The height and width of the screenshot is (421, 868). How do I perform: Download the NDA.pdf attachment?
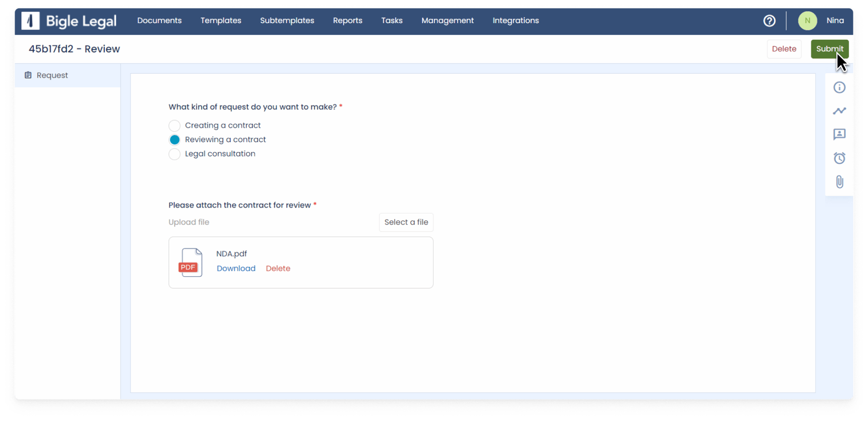236,269
